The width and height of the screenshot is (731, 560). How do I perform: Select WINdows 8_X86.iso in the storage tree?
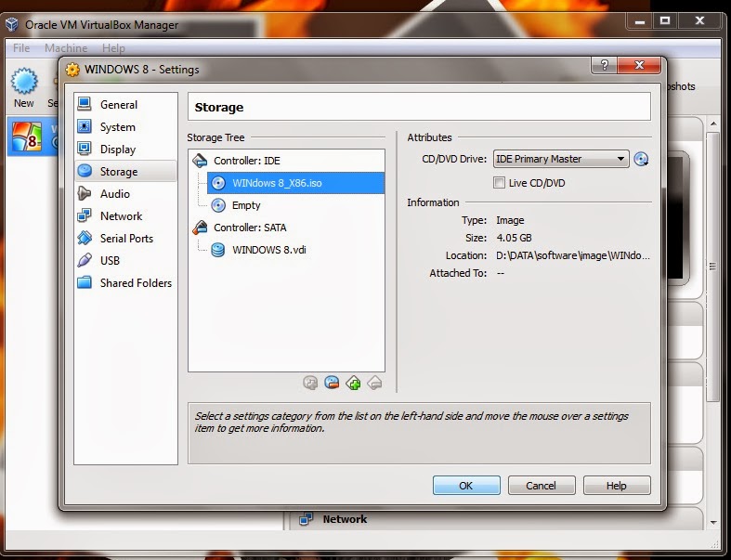click(295, 183)
